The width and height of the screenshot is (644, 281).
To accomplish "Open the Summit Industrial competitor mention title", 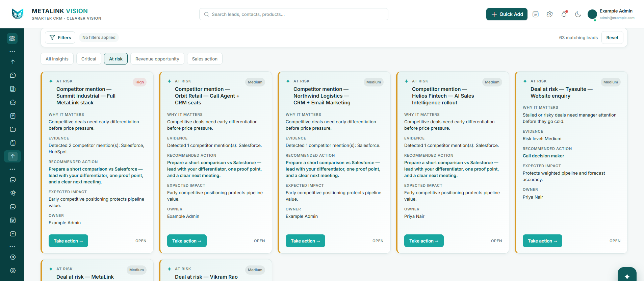I will [x=86, y=96].
